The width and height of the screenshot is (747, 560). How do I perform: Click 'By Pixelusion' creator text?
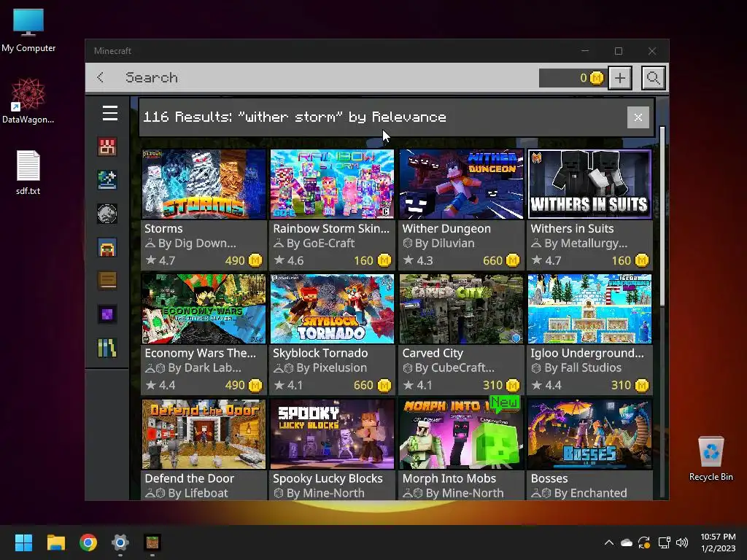pos(332,367)
